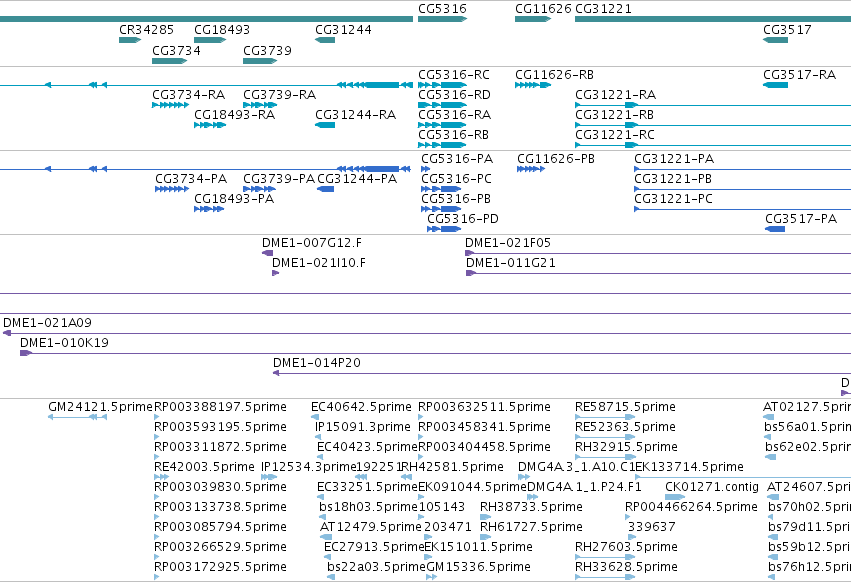
Task: Select gene CG18493
Action: click(x=210, y=40)
